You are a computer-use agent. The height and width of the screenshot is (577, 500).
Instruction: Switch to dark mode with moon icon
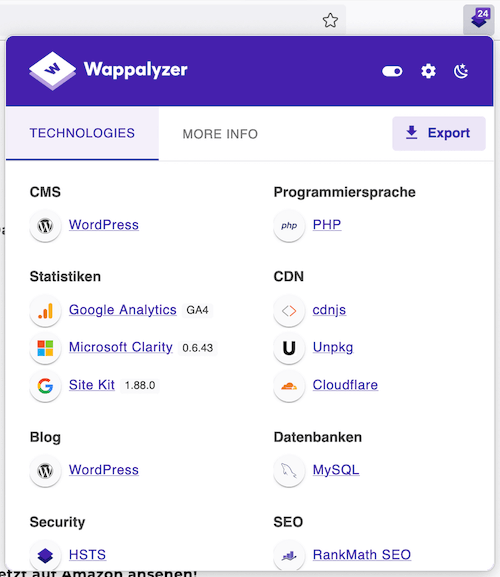click(x=461, y=71)
